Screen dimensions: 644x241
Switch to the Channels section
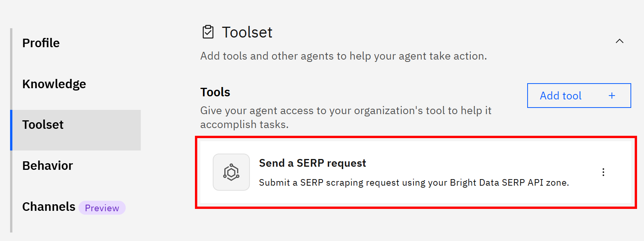point(48,207)
